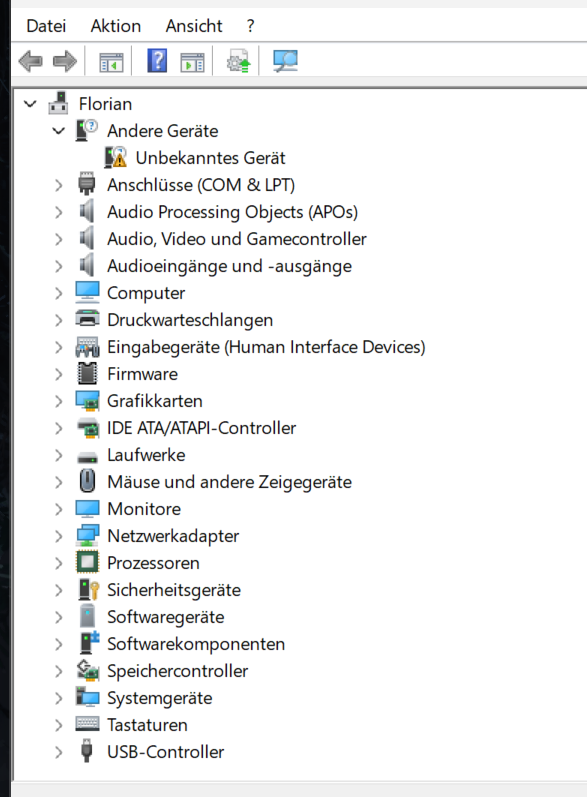The width and height of the screenshot is (587, 797).
Task: Click Scan for hardware changes icon
Action: click(x=285, y=61)
